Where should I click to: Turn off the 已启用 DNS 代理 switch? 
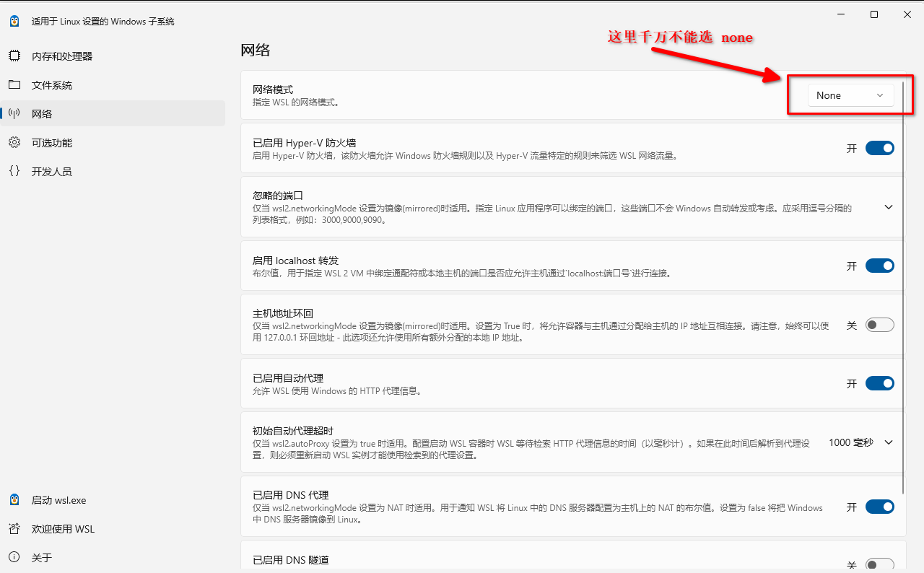coord(880,507)
